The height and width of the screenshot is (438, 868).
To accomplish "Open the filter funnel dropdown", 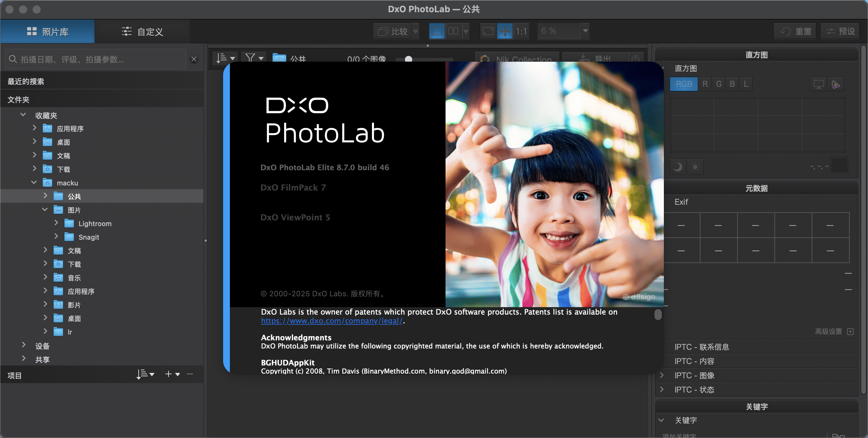I will coord(254,58).
